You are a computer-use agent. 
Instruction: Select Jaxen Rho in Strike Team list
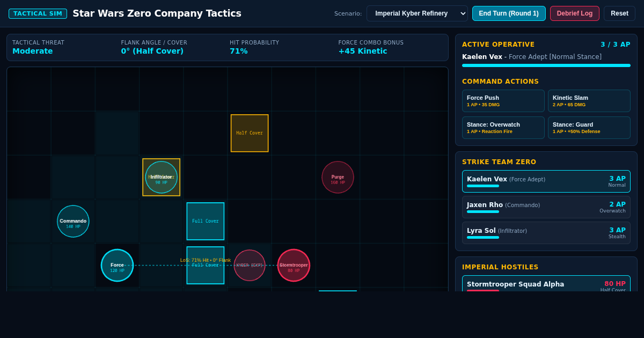tap(546, 207)
